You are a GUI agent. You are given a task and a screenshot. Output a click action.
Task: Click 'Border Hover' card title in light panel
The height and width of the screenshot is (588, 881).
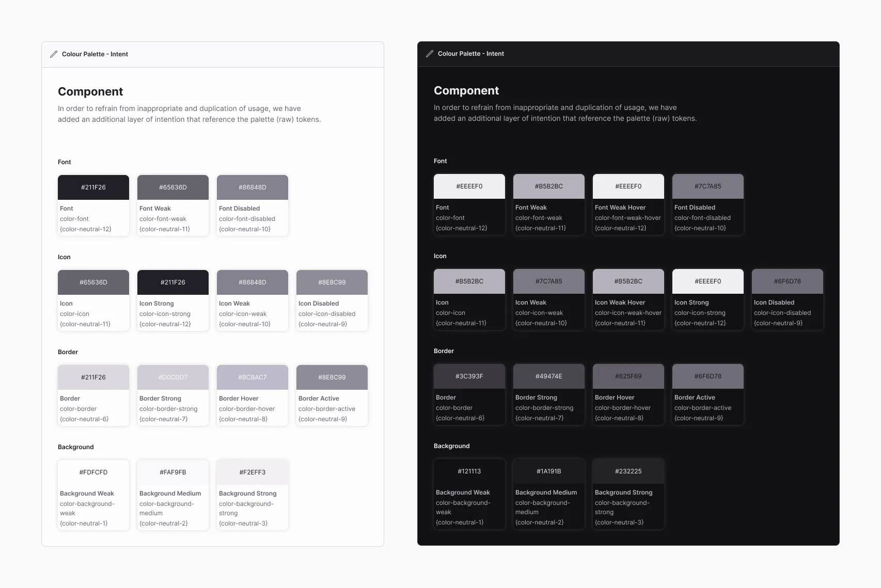coord(239,399)
